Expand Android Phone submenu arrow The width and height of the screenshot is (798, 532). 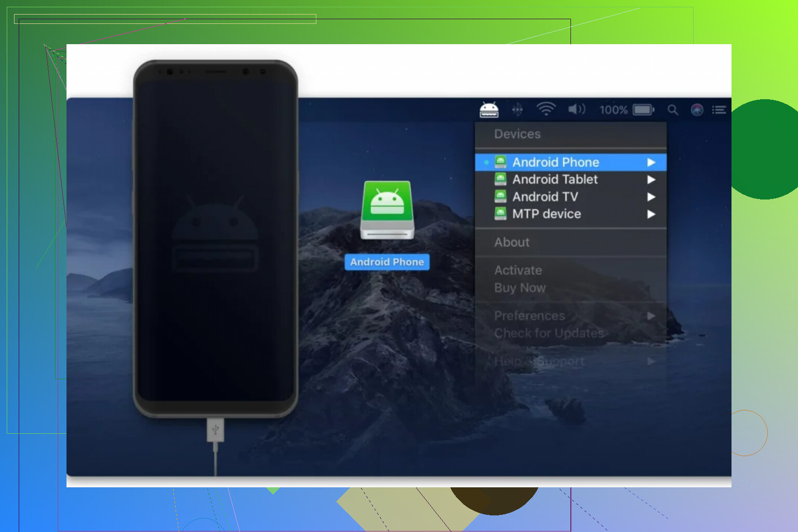click(651, 163)
